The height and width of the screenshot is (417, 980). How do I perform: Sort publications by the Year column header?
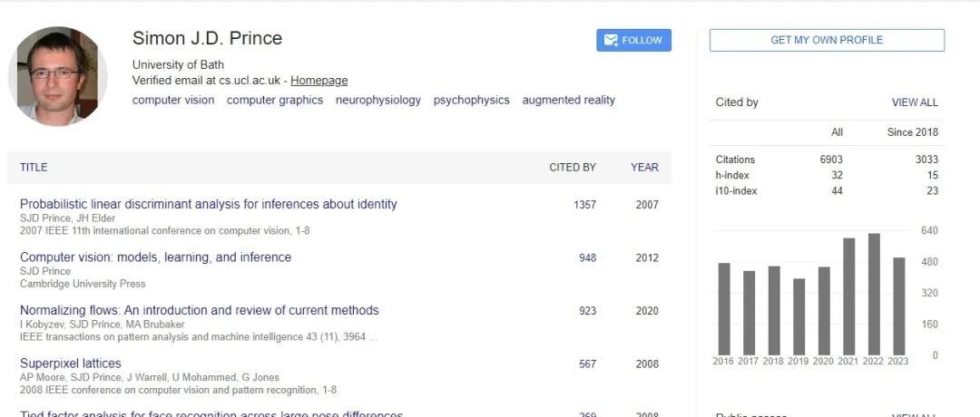(644, 168)
